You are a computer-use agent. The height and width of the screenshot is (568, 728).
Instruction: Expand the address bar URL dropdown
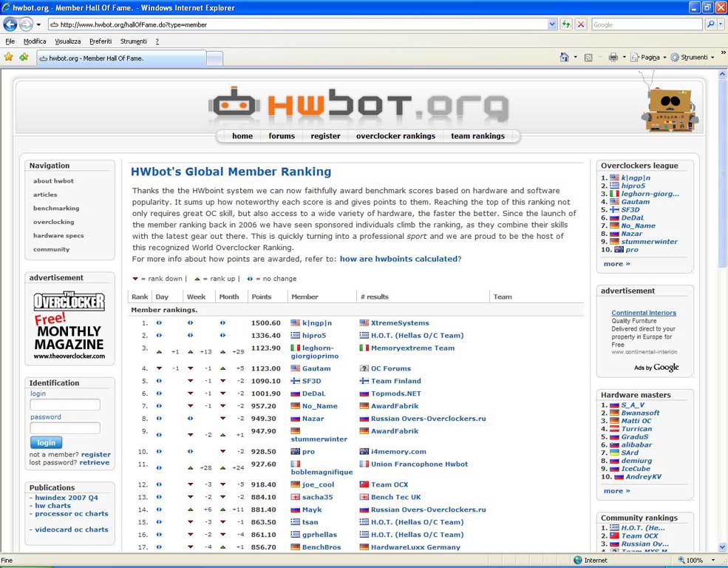coord(552,24)
